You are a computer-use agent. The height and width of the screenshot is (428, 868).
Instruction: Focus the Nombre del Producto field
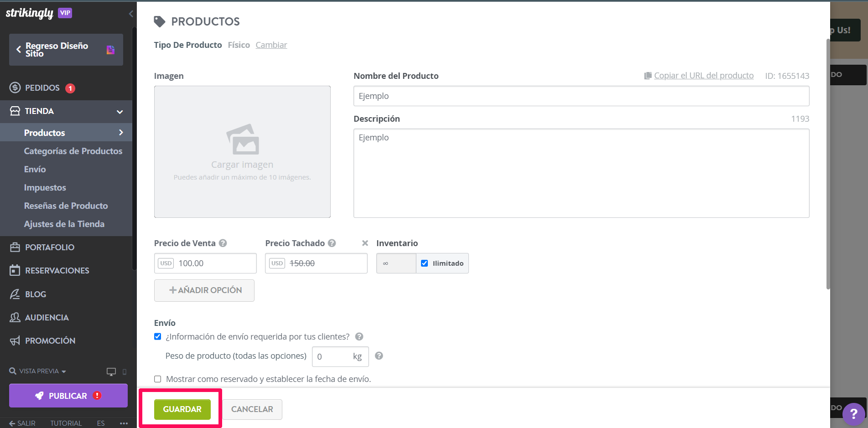click(x=582, y=96)
